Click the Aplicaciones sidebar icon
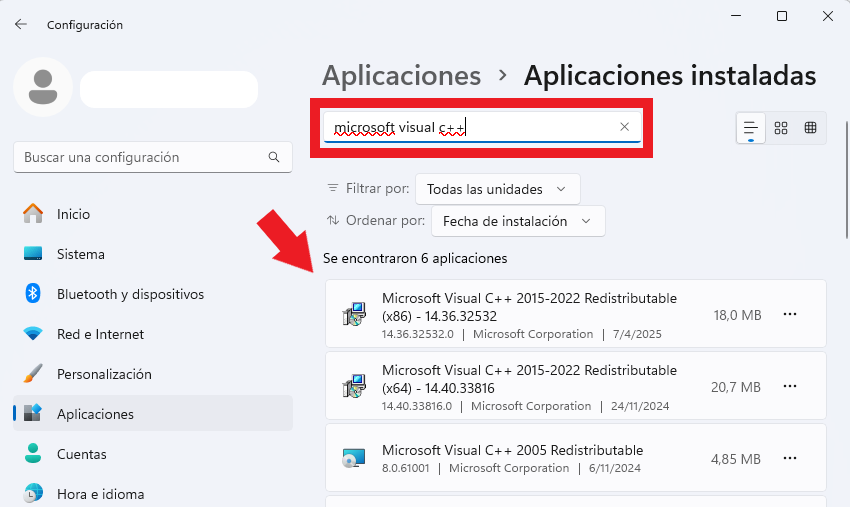This screenshot has height=507, width=850. pyautogui.click(x=33, y=413)
